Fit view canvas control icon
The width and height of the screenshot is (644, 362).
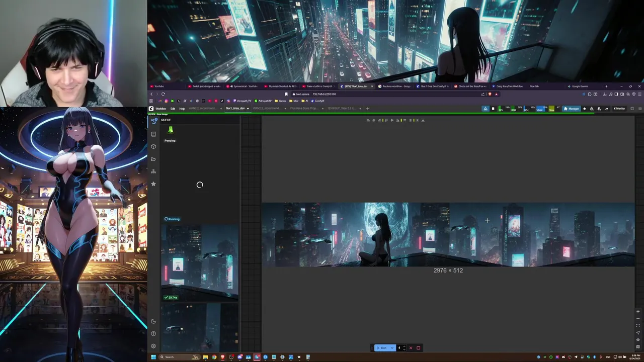click(x=638, y=326)
